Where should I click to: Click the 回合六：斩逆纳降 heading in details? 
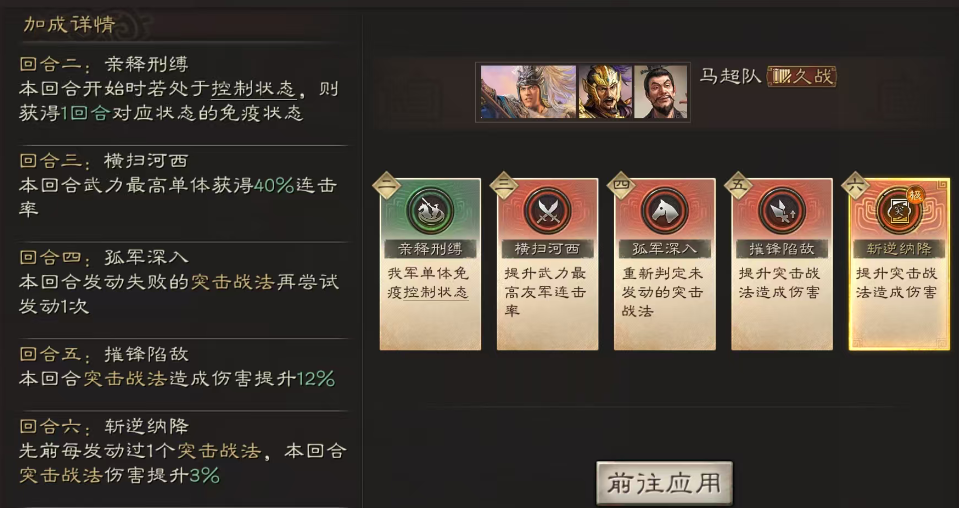tap(104, 426)
